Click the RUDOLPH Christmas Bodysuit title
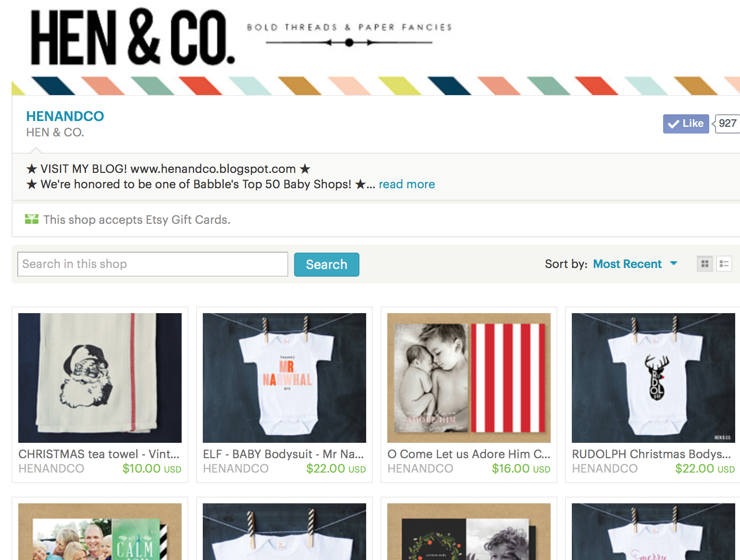This screenshot has height=560, width=740. click(652, 454)
